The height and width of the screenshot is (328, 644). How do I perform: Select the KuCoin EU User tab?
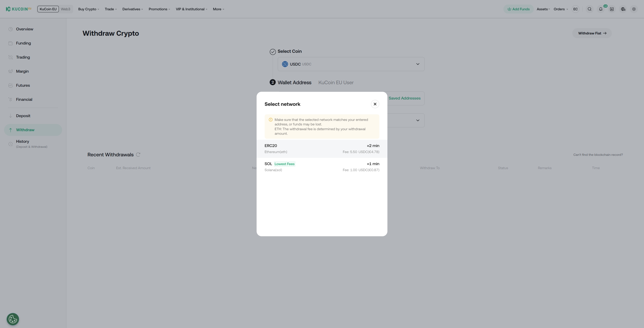pos(336,82)
